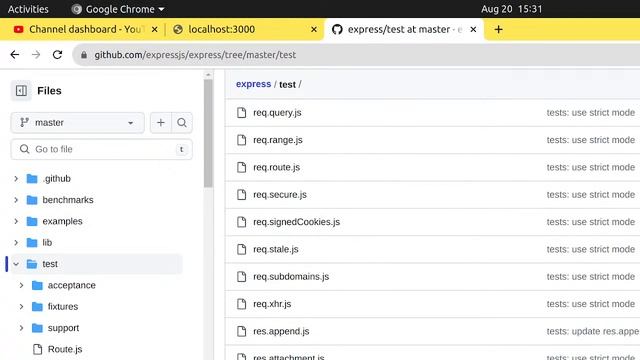Focus the Go to file search field
Image resolution: width=640 pixels, height=360 pixels.
click(102, 149)
